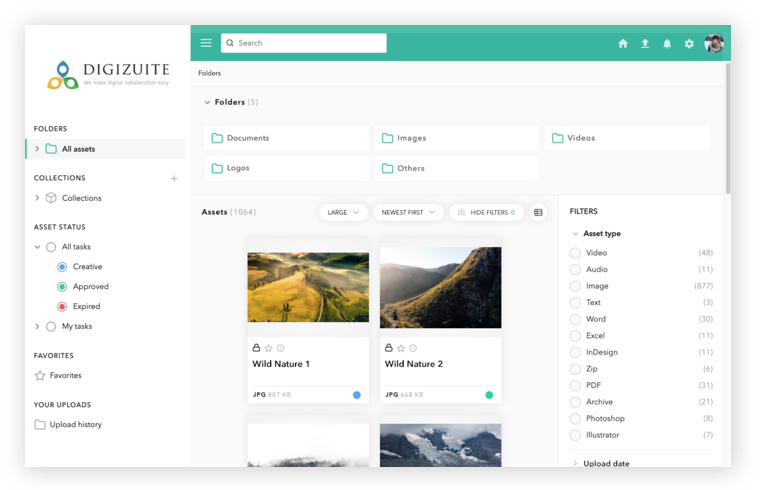
Task: Add a new collection with plus icon
Action: click(x=174, y=179)
